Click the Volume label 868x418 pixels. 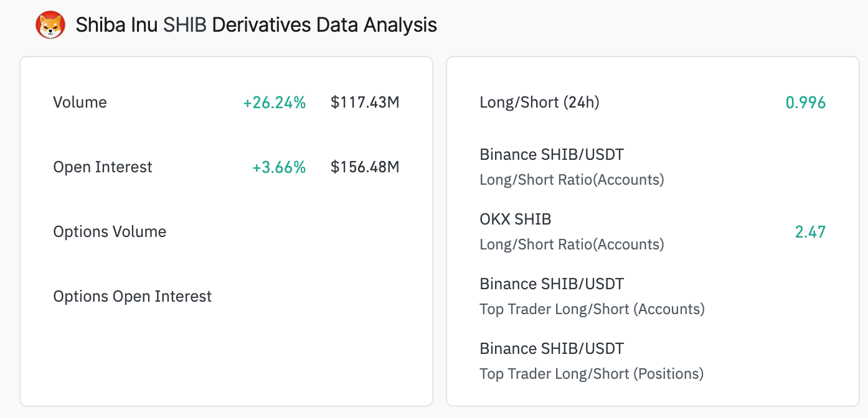pyautogui.click(x=80, y=103)
